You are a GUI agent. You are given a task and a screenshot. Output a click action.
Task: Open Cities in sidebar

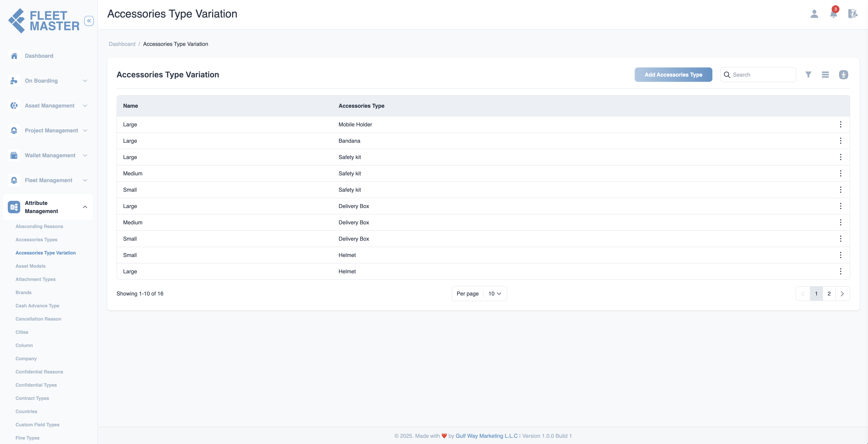tap(22, 332)
